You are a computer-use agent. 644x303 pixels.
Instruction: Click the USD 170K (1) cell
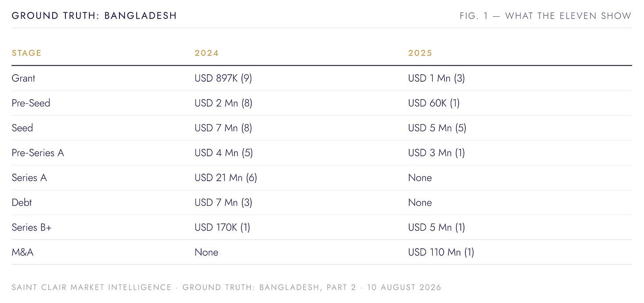pos(222,227)
